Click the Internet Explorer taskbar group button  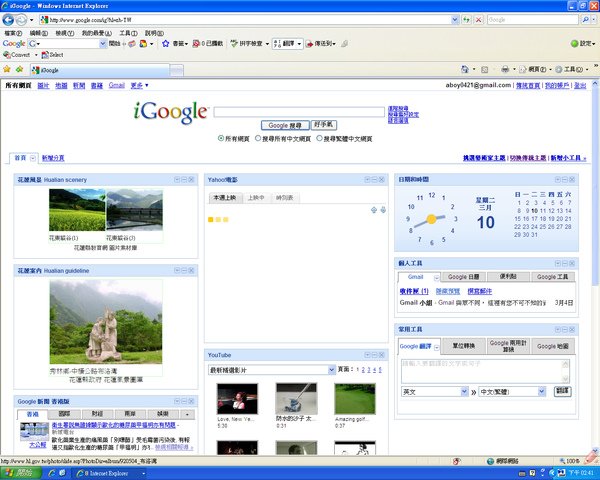tap(110, 473)
